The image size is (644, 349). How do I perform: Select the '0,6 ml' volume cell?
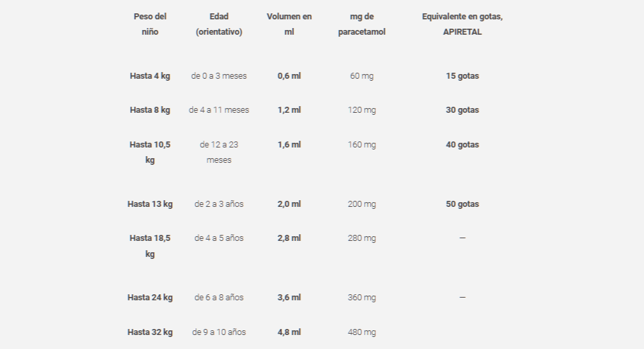[289, 76]
